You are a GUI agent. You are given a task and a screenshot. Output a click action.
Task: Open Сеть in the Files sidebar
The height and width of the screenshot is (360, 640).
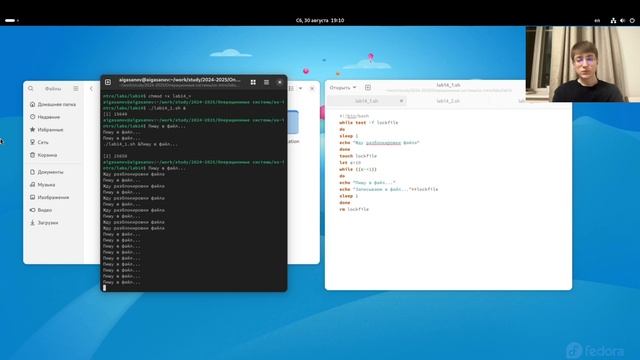pyautogui.click(x=53, y=142)
